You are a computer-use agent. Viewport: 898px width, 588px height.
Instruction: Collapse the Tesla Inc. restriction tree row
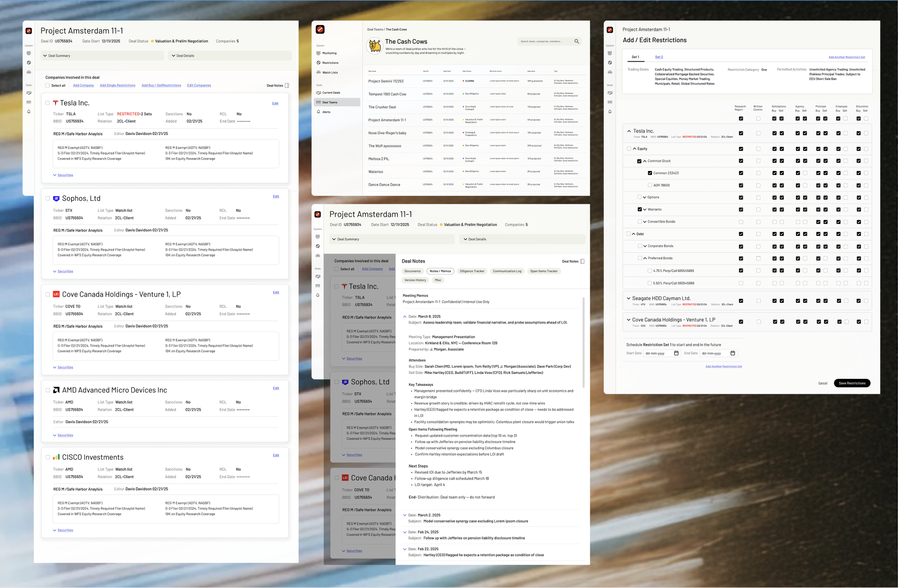click(629, 131)
